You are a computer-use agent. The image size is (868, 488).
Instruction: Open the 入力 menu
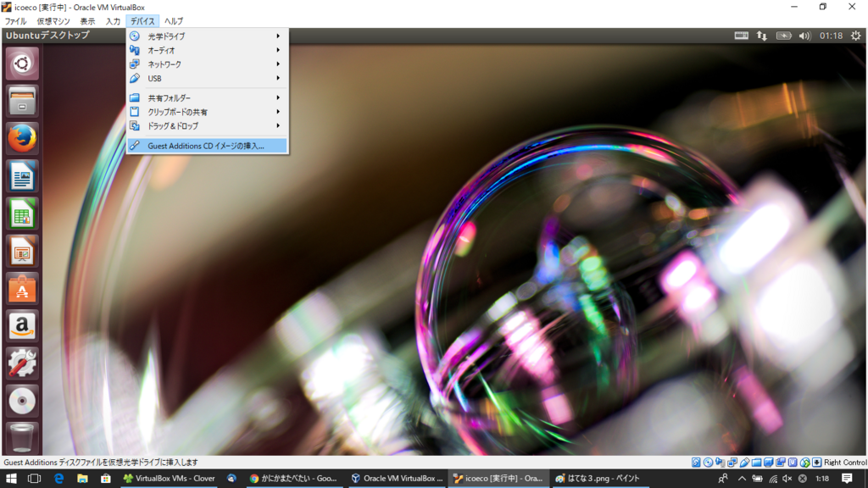113,21
